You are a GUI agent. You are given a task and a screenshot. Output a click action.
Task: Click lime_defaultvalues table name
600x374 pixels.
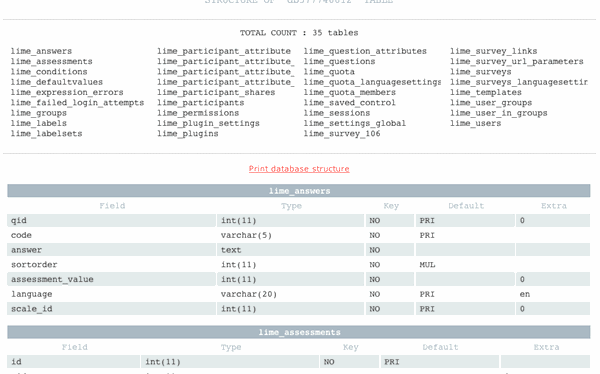[x=57, y=82]
